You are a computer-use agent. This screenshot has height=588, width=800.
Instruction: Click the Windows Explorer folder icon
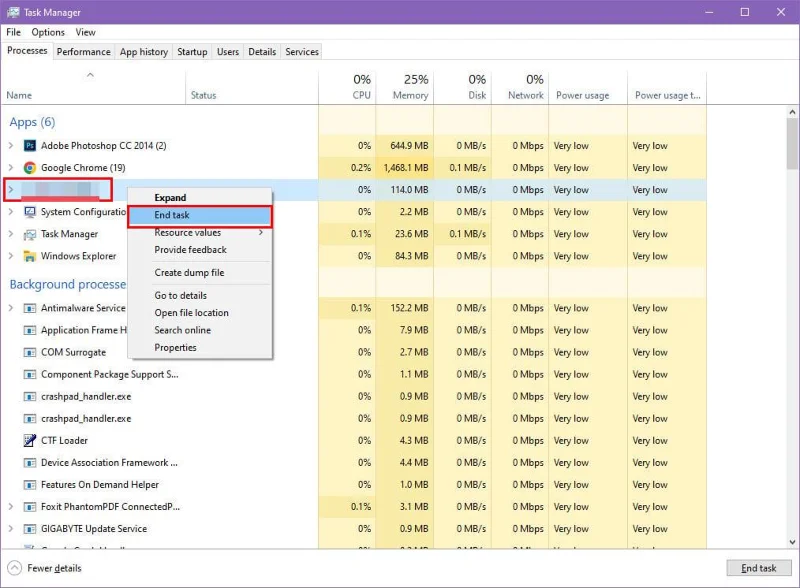point(30,256)
